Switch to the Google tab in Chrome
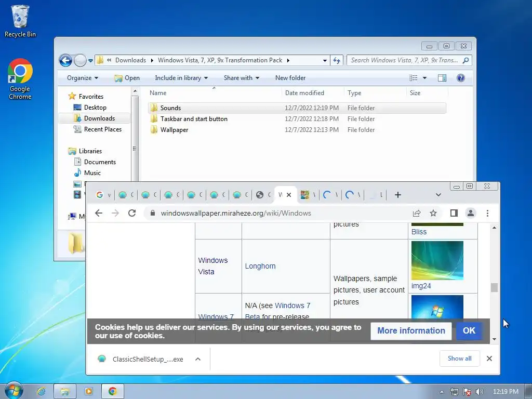This screenshot has width=532, height=399. click(x=103, y=195)
